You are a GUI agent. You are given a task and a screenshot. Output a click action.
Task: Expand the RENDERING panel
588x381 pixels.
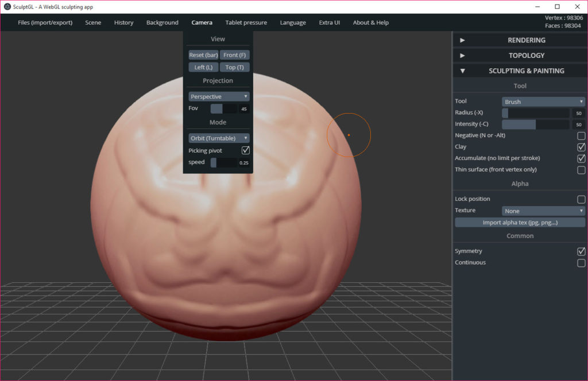pyautogui.click(x=519, y=40)
